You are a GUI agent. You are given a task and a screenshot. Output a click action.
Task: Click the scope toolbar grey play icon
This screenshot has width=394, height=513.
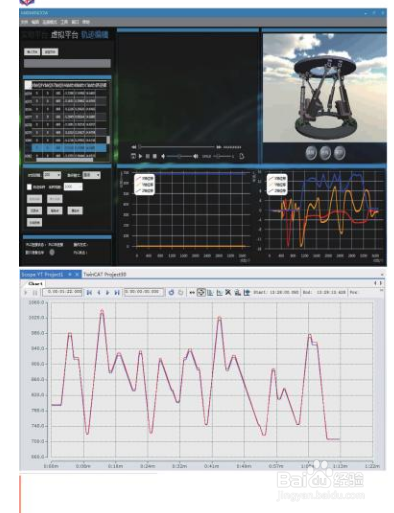(x=26, y=292)
